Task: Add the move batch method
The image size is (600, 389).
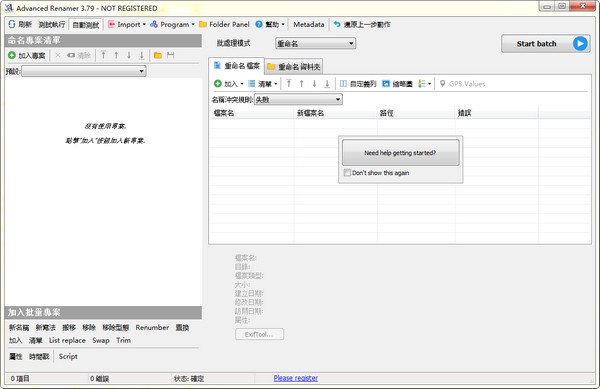Action: 69,328
